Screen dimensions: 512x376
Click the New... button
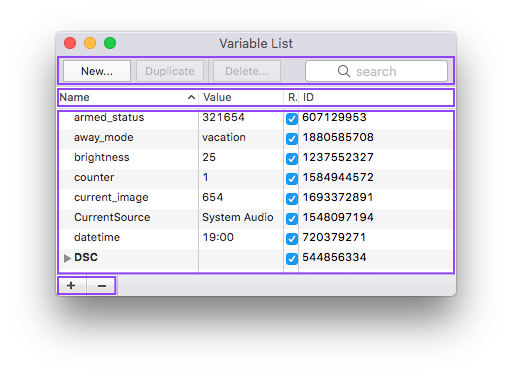(97, 71)
